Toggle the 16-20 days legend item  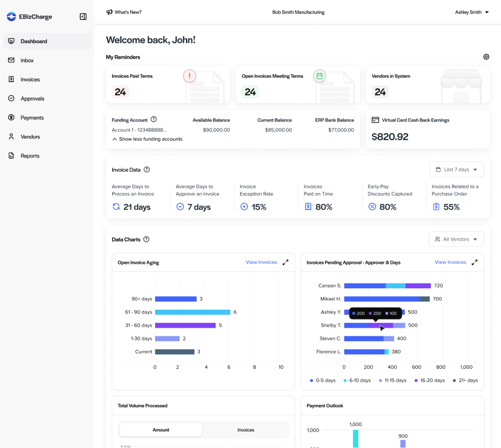coord(430,380)
